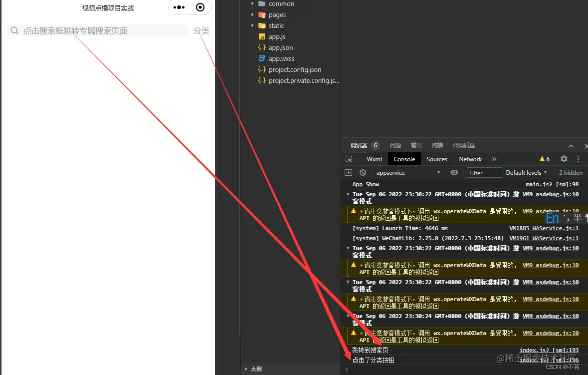
Task: Click the mini program capsule close circle
Action: pos(200,7)
